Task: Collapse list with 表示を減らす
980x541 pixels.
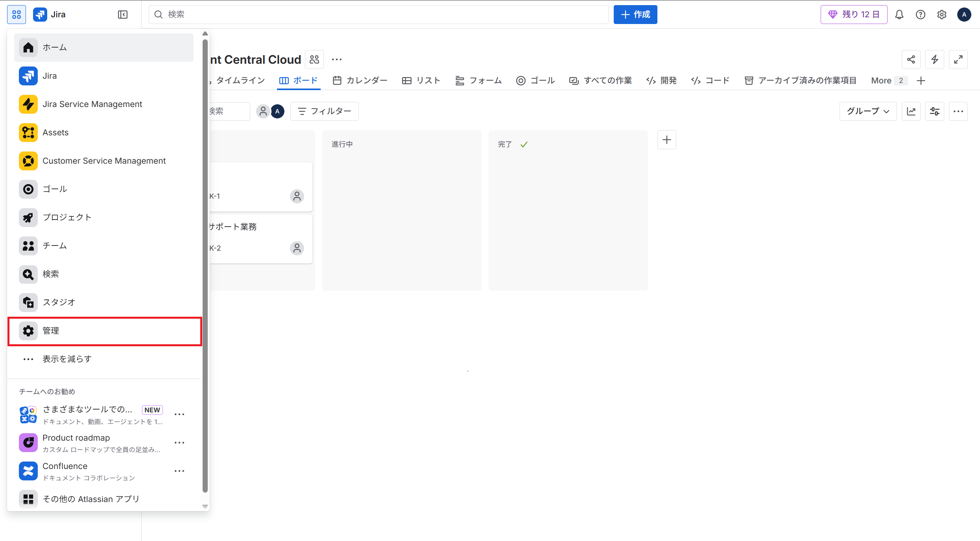Action: pyautogui.click(x=67, y=359)
